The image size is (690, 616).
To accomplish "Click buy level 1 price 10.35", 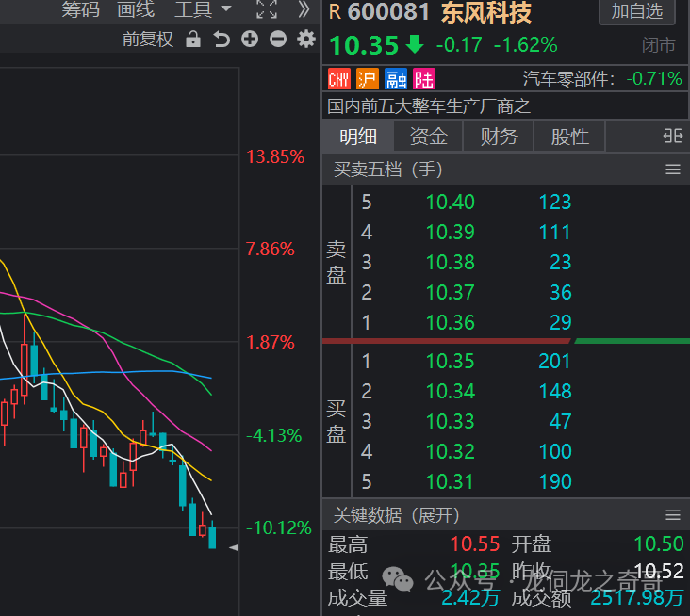I will pos(451,362).
